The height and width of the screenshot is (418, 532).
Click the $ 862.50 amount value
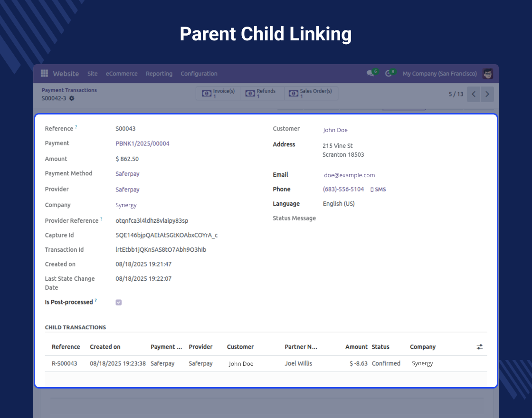127,159
